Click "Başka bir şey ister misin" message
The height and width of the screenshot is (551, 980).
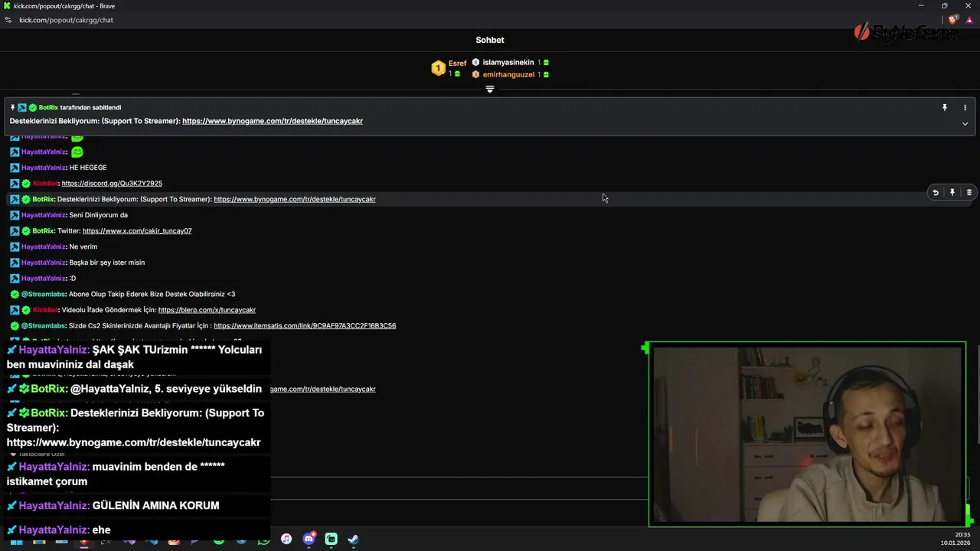click(x=107, y=262)
